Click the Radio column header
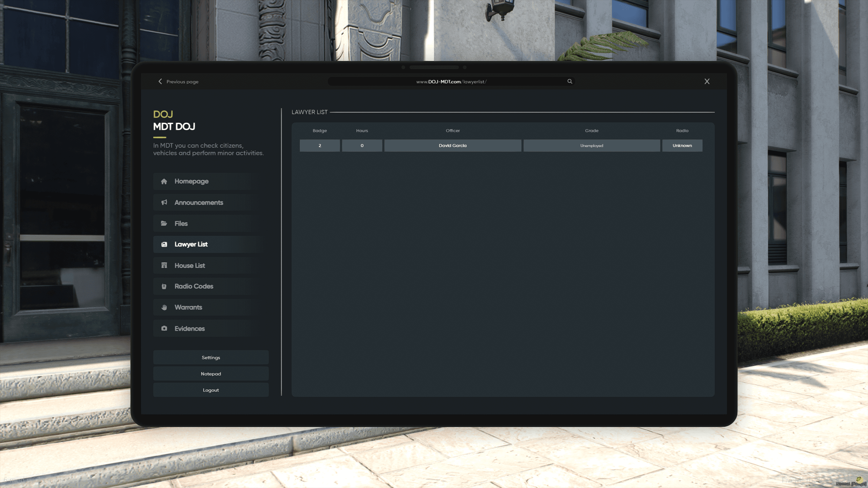868x488 pixels. click(682, 130)
